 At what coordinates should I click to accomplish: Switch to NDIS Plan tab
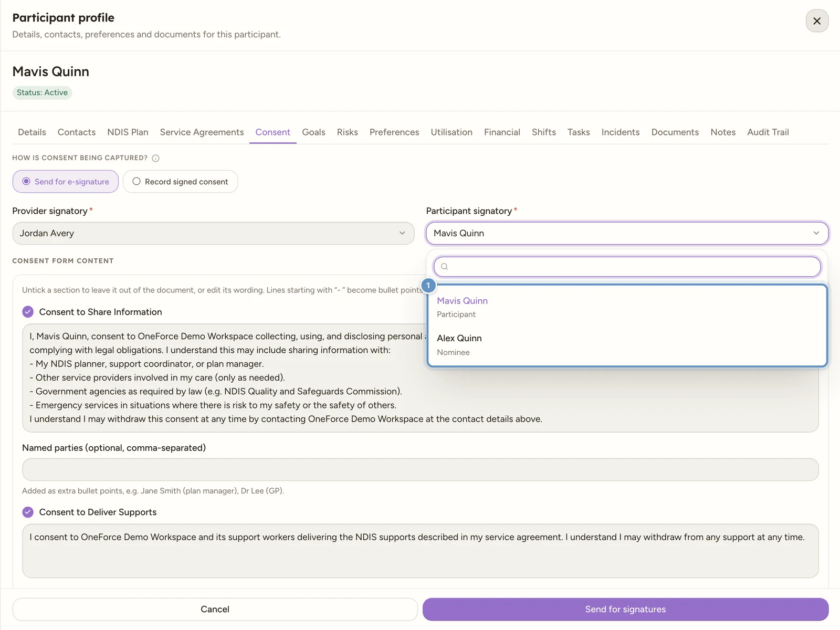(x=128, y=132)
